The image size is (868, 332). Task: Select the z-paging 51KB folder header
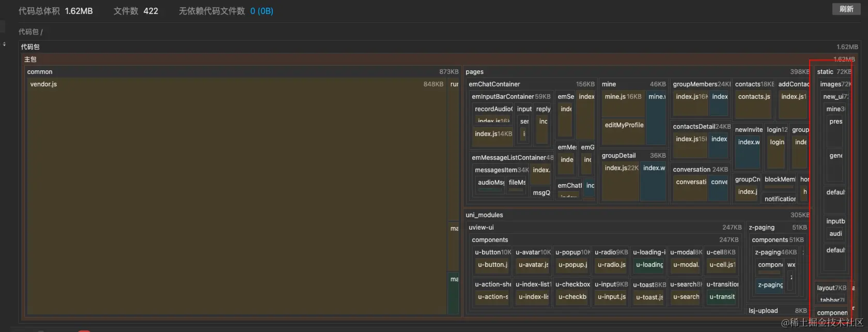point(778,227)
